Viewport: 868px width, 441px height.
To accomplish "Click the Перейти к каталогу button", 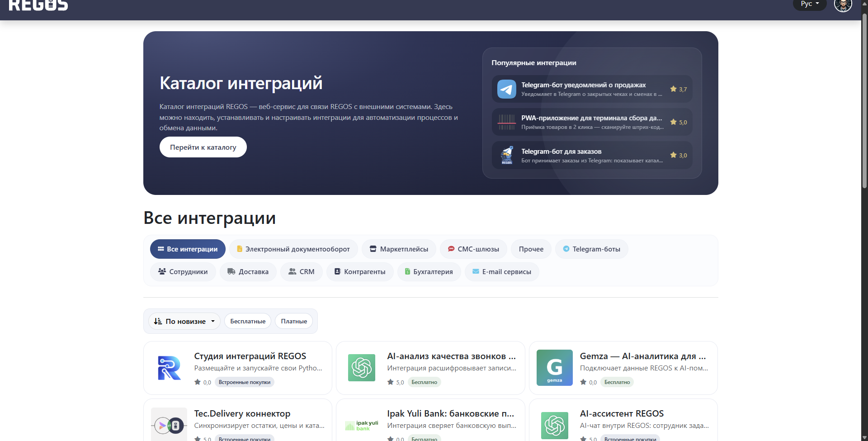I will [203, 147].
